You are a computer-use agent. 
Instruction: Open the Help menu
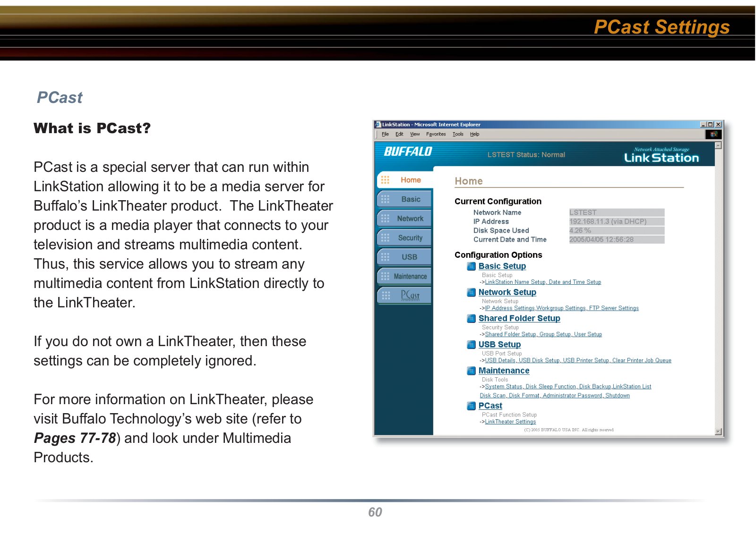click(474, 134)
